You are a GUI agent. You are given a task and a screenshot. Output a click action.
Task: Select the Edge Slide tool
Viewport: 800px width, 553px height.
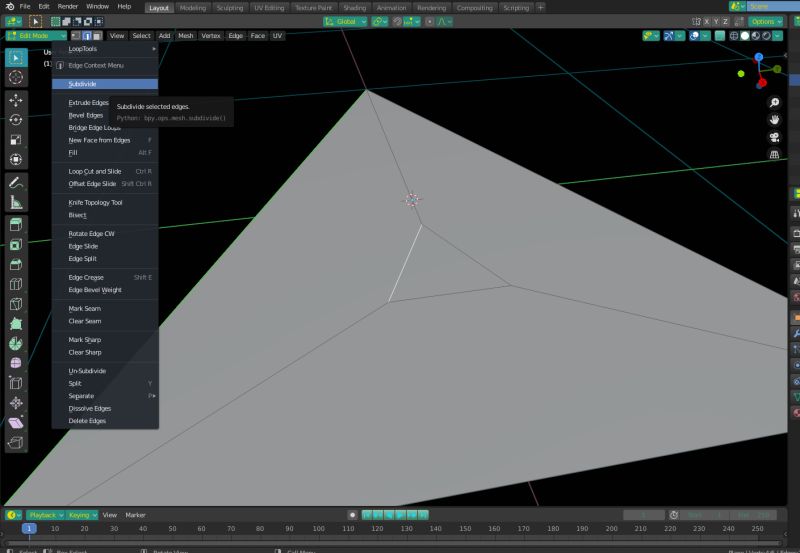(x=16, y=383)
